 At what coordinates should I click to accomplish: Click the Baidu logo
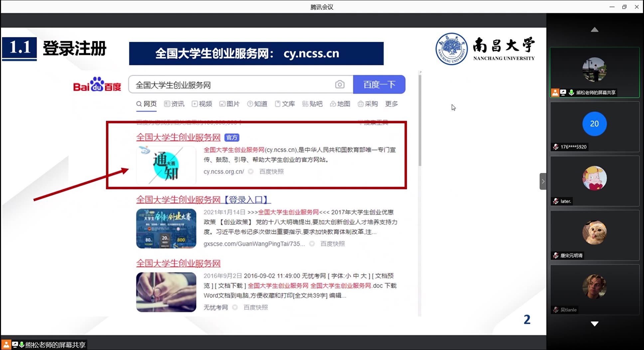97,84
